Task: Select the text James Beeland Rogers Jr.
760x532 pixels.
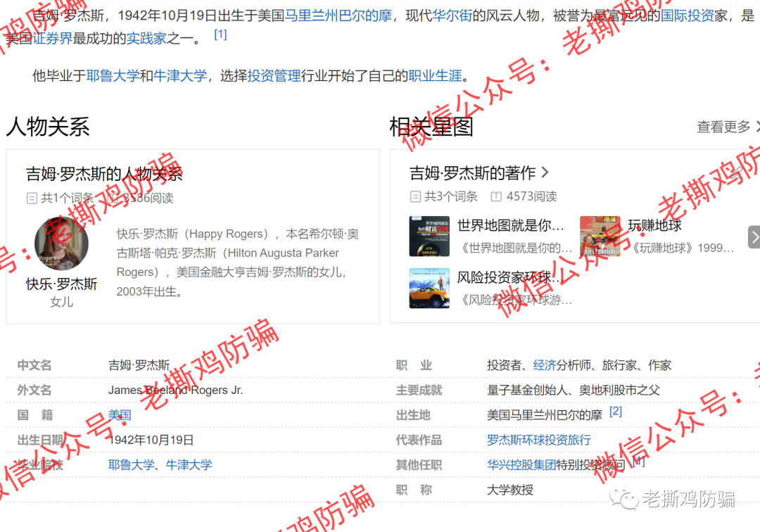Action: [175, 391]
